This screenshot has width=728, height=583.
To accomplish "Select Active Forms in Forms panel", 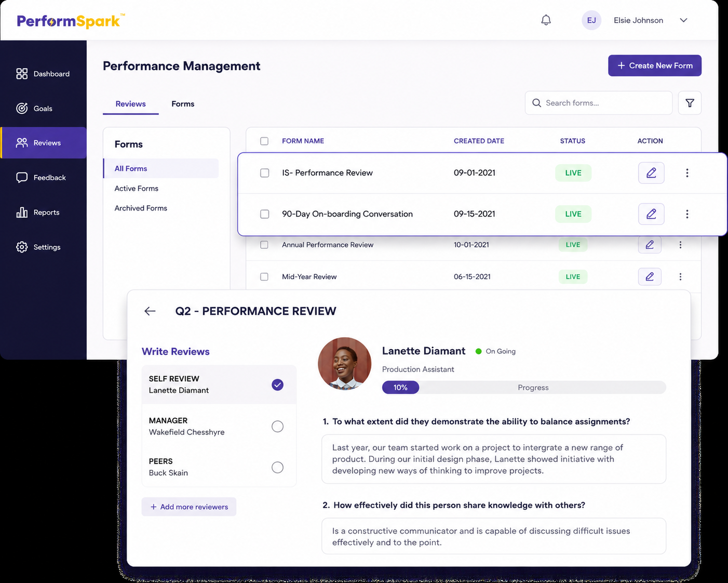I will click(137, 189).
